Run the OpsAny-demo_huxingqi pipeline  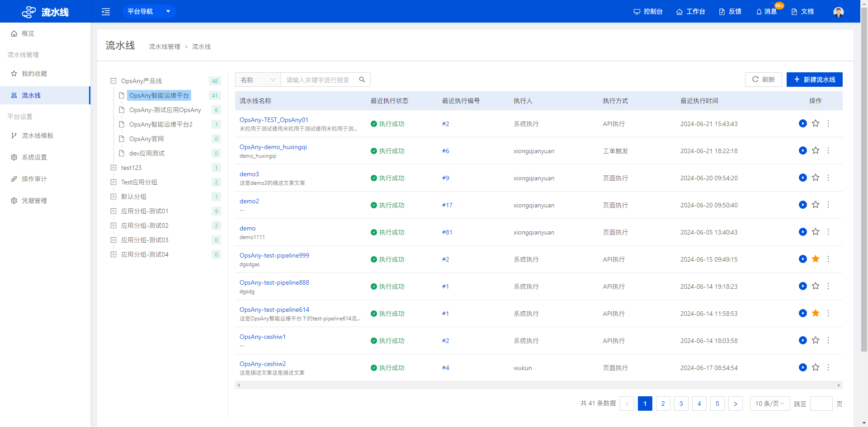[x=803, y=150]
